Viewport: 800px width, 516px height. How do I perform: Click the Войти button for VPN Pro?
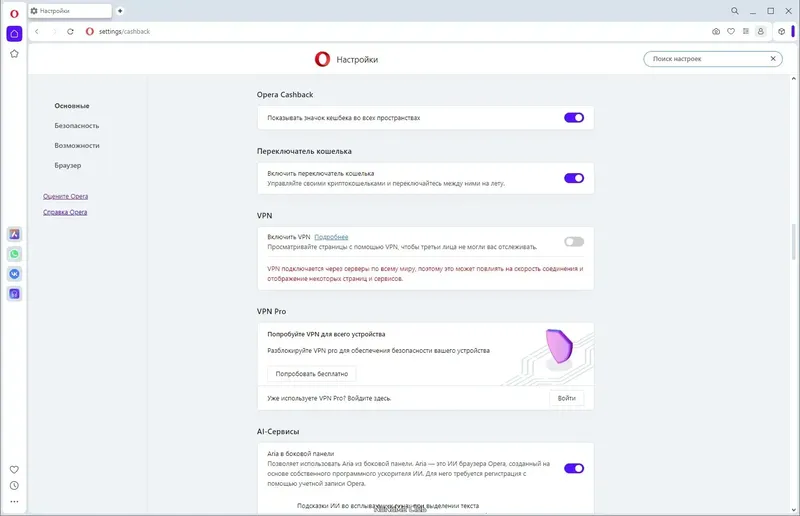(567, 398)
